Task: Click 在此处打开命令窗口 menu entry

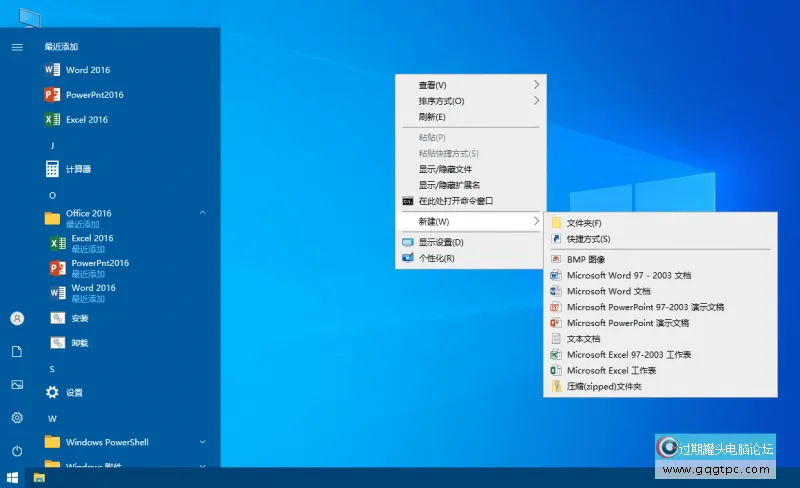Action: point(456,200)
